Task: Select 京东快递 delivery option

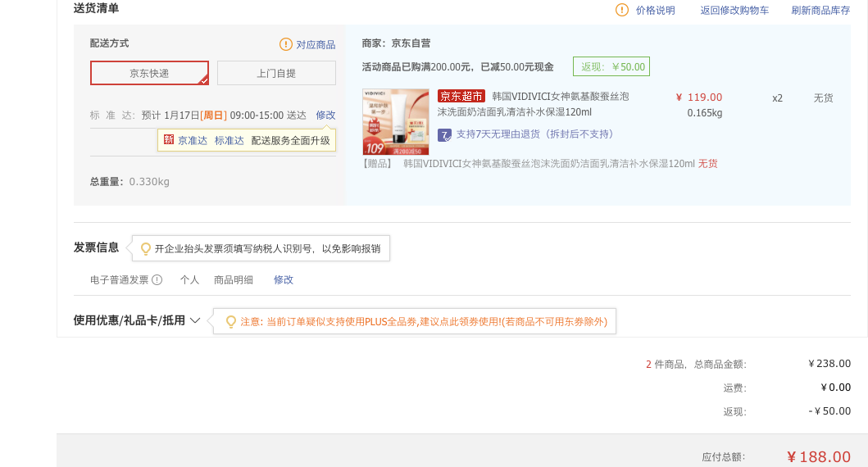Action: coord(149,73)
